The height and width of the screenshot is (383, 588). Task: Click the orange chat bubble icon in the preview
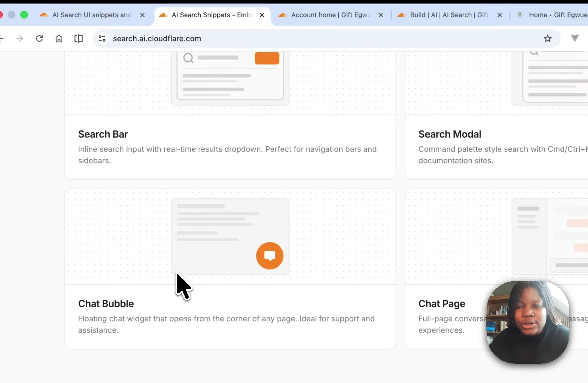click(x=269, y=256)
